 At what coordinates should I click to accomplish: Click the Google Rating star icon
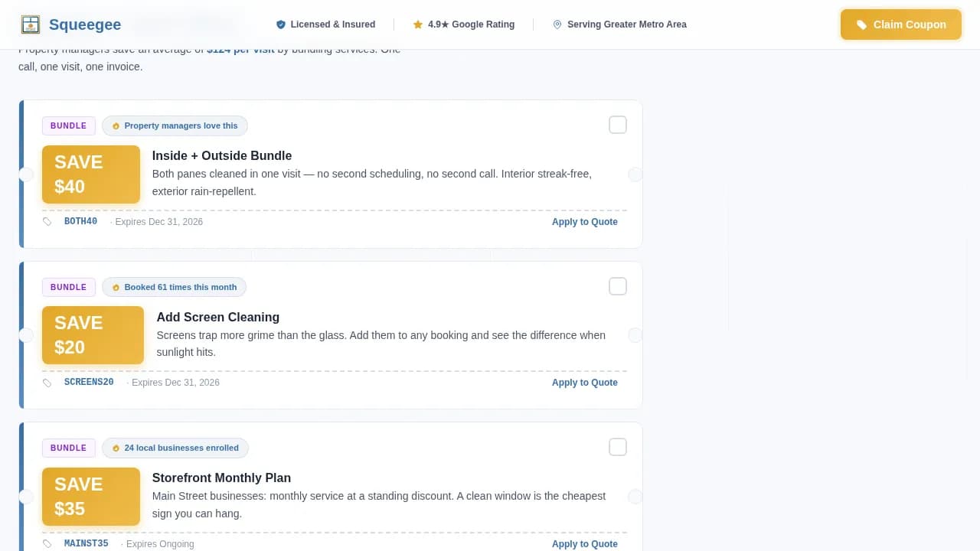tap(418, 24)
